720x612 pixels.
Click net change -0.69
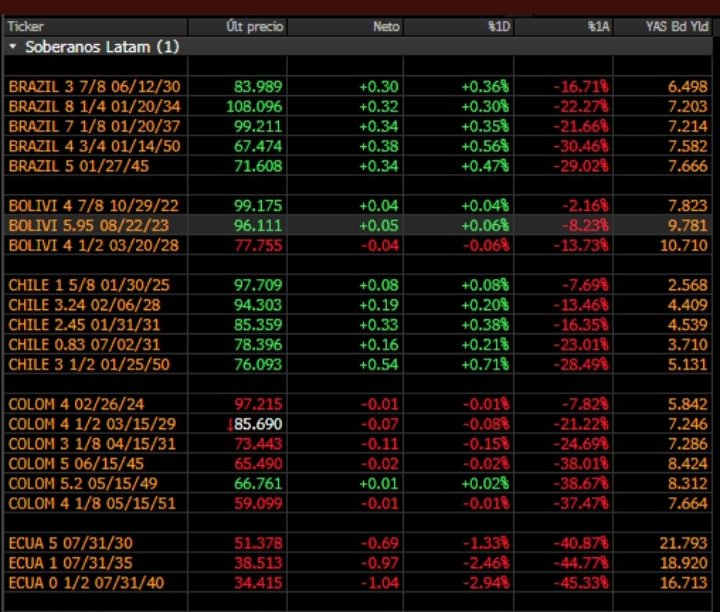(x=380, y=543)
